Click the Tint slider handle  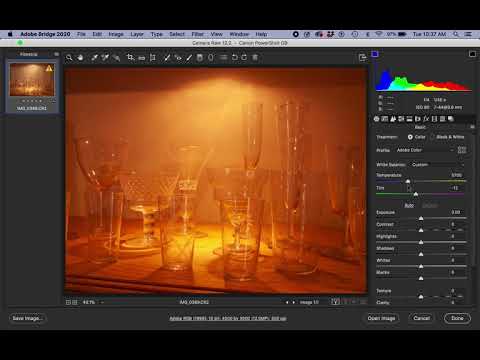point(416,194)
